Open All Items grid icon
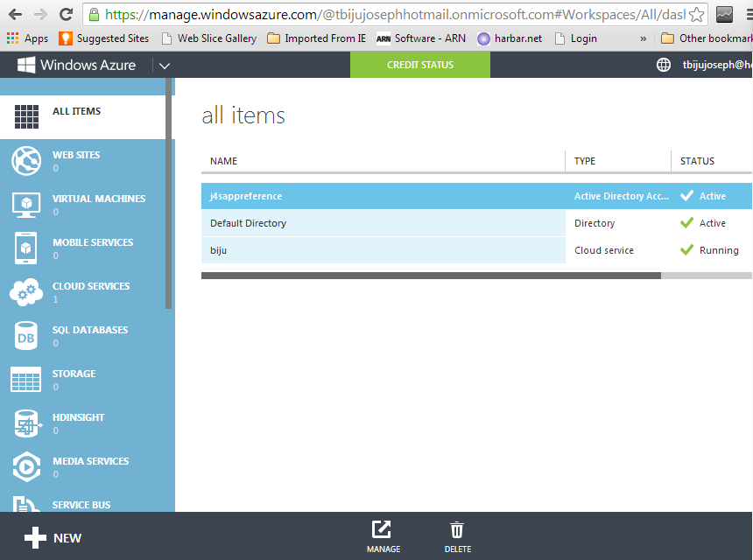Image resolution: width=753 pixels, height=560 pixels. coord(26,116)
